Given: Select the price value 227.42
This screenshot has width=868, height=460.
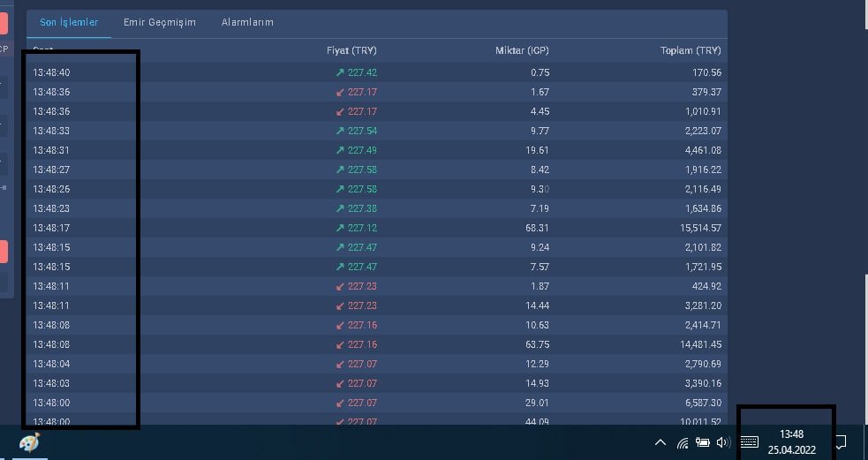Looking at the screenshot, I should [362, 72].
